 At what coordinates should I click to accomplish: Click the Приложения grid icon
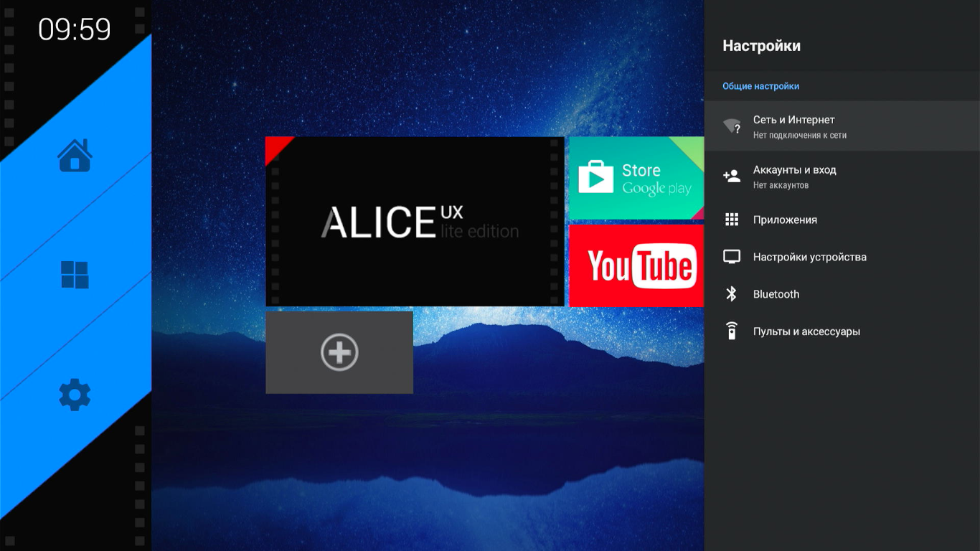coord(732,220)
